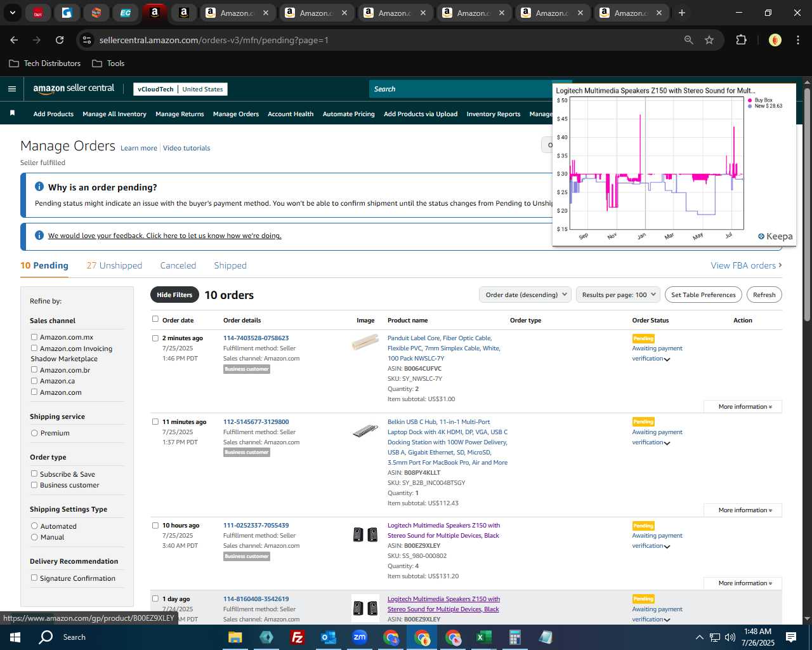Click the zoom magnifier icon in address bar
This screenshot has width=812, height=650.
(688, 40)
